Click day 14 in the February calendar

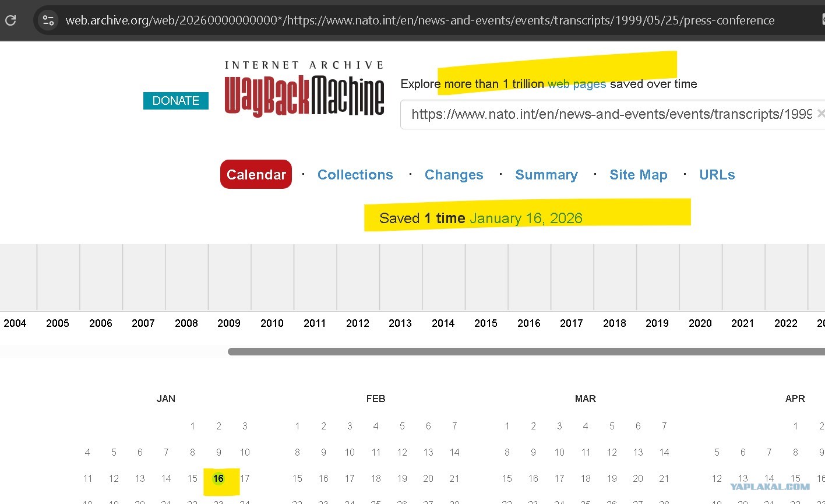[x=454, y=453]
